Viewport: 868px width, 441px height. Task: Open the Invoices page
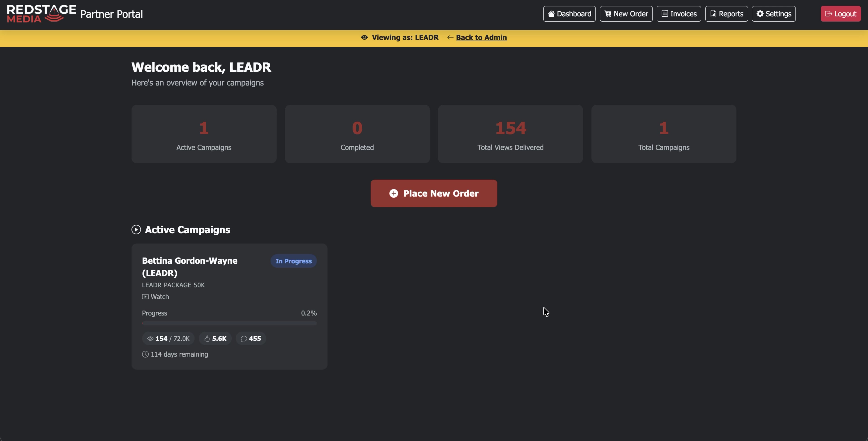pos(679,14)
